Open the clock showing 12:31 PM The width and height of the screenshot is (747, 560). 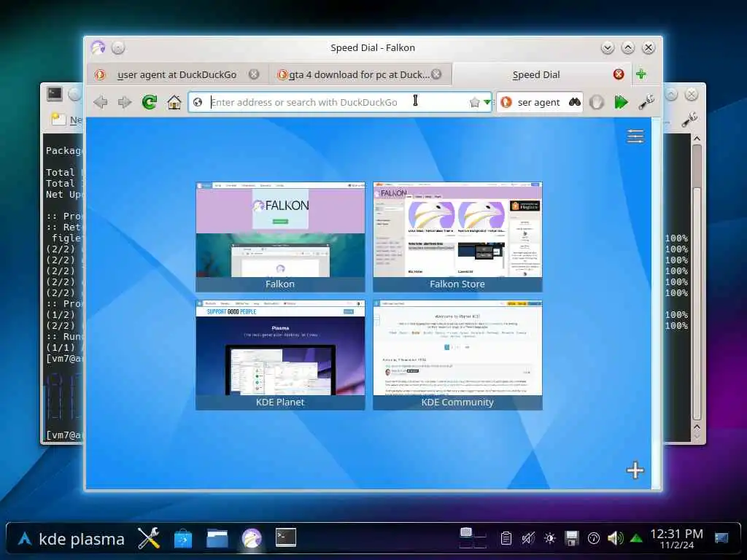coord(676,539)
